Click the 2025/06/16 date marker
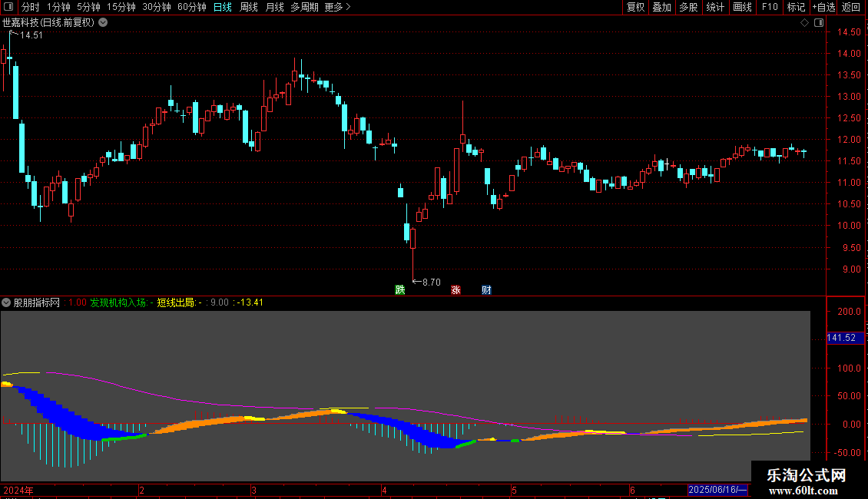 tap(718, 490)
